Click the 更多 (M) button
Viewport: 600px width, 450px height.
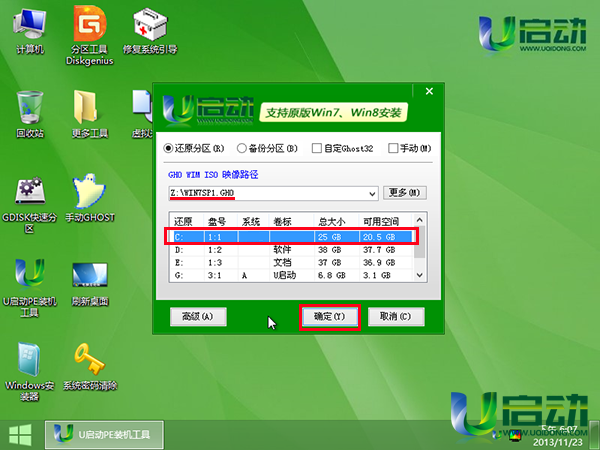click(x=405, y=192)
